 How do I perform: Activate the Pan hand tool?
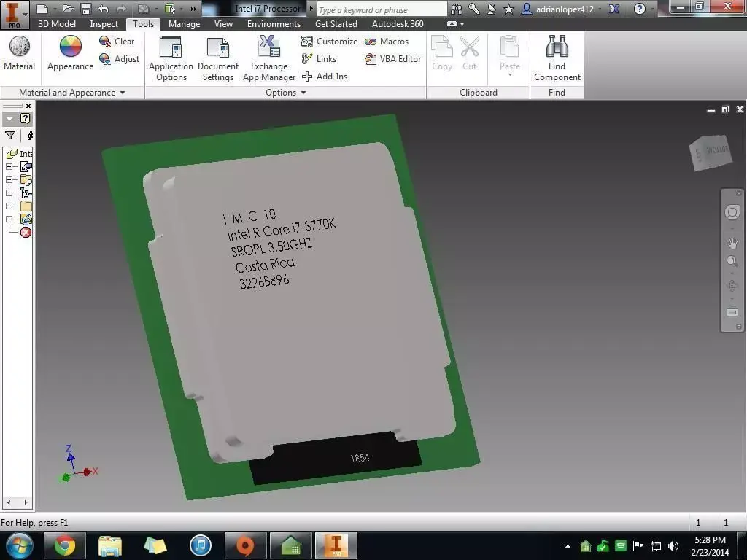732,244
